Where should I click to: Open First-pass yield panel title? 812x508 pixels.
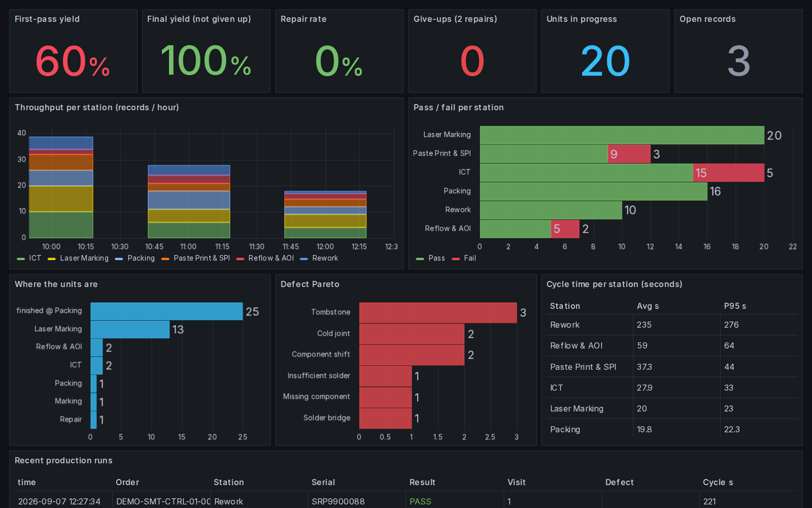[x=47, y=19]
